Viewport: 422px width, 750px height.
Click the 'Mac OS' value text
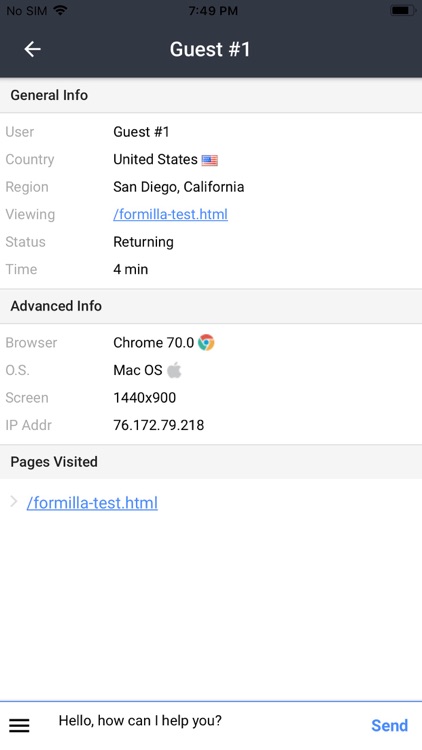coord(138,370)
